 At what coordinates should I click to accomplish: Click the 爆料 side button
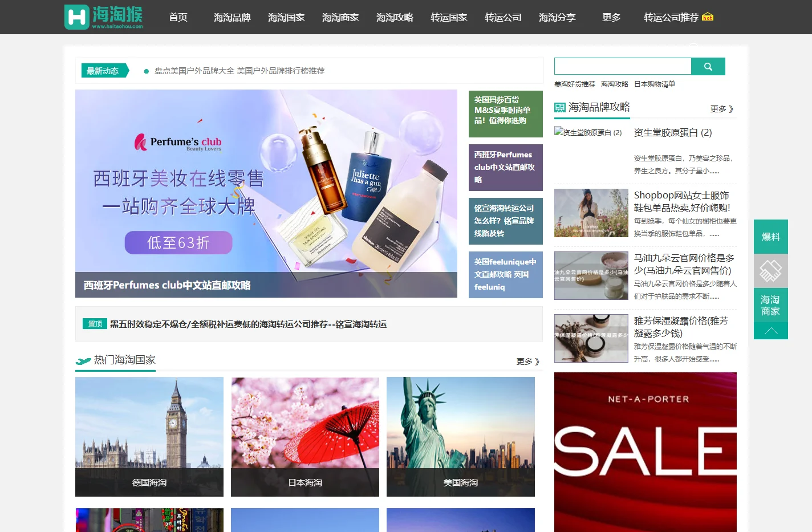tap(771, 237)
